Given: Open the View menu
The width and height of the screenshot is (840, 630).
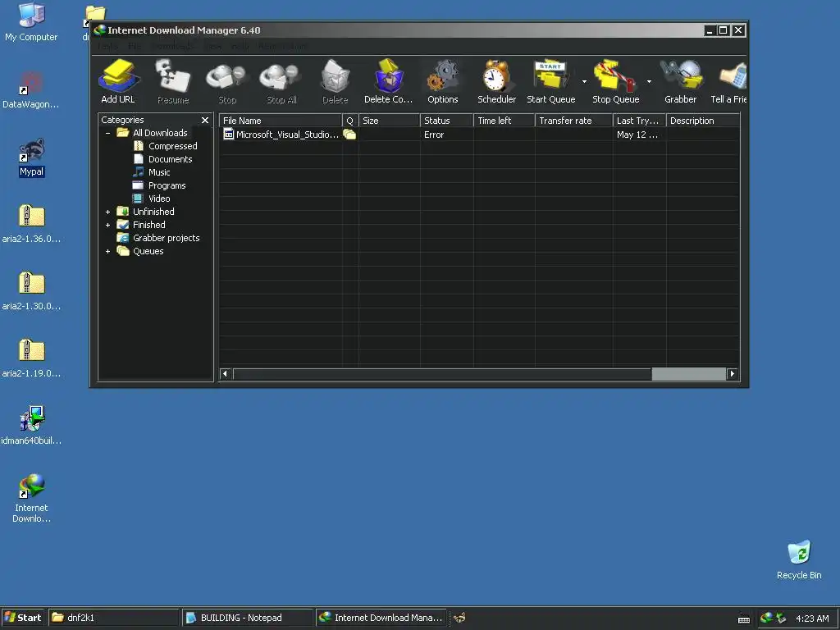Looking at the screenshot, I should pos(212,46).
